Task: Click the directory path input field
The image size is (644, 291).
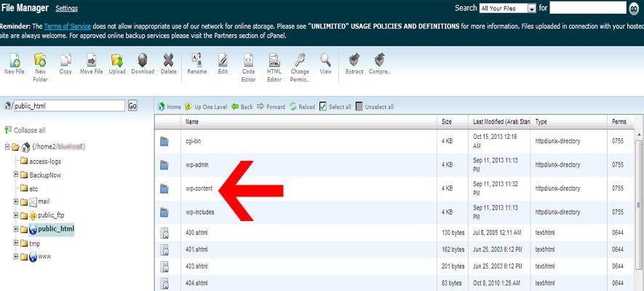Action: (x=69, y=105)
